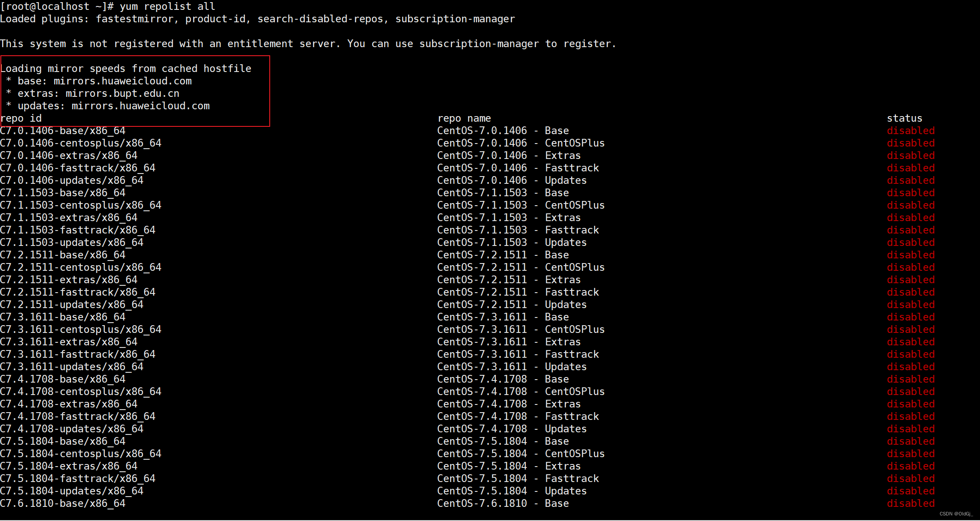This screenshot has width=980, height=521.
Task: Click the 'yum repolist all' command text
Action: pos(167,6)
